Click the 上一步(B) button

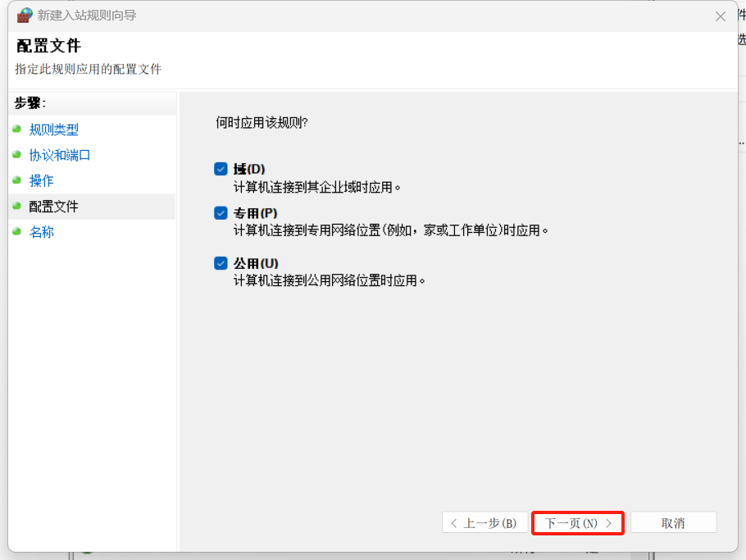(484, 523)
